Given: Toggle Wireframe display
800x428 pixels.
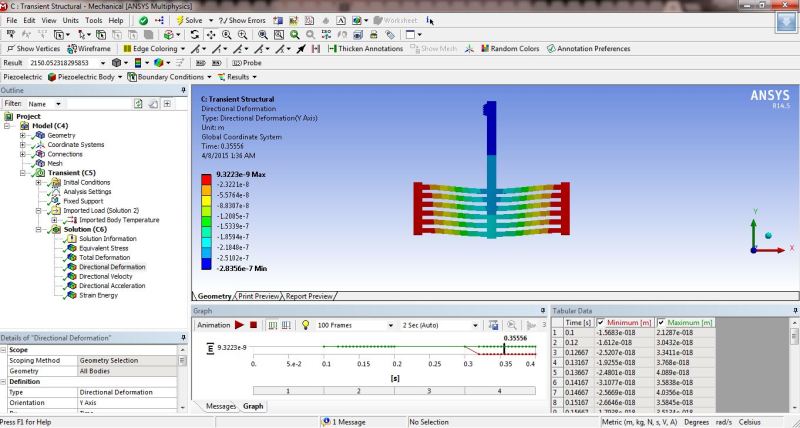Looking at the screenshot, I should [89, 48].
